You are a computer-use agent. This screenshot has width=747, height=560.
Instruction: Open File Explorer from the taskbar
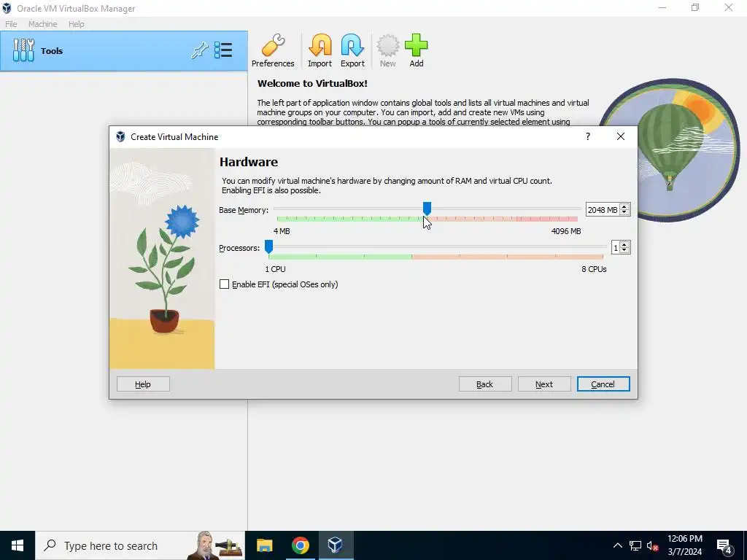click(x=264, y=545)
